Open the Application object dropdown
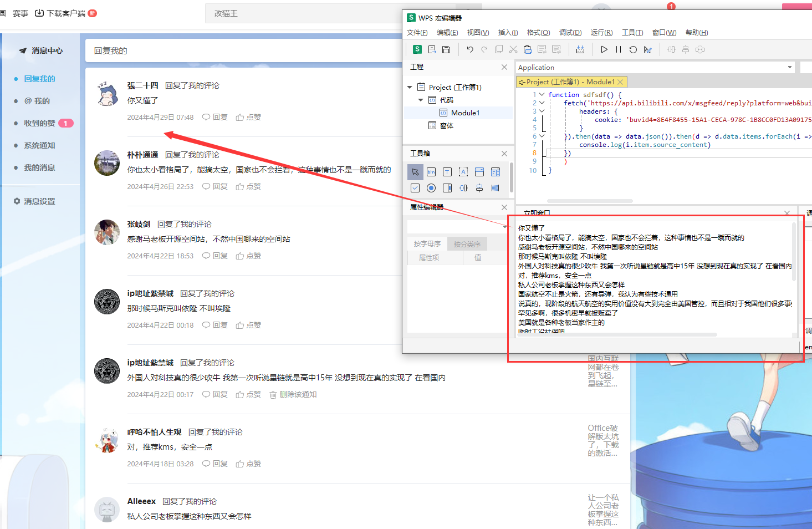The image size is (812, 529). (790, 67)
